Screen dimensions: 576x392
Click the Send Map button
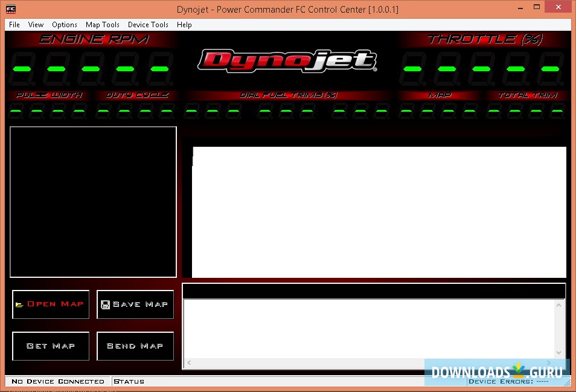(135, 346)
